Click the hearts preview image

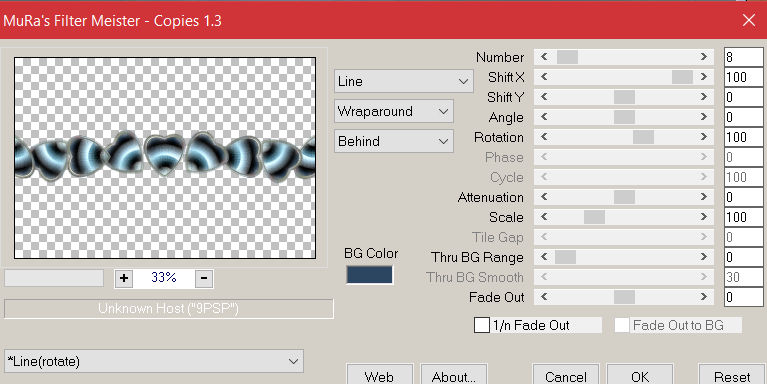165,158
